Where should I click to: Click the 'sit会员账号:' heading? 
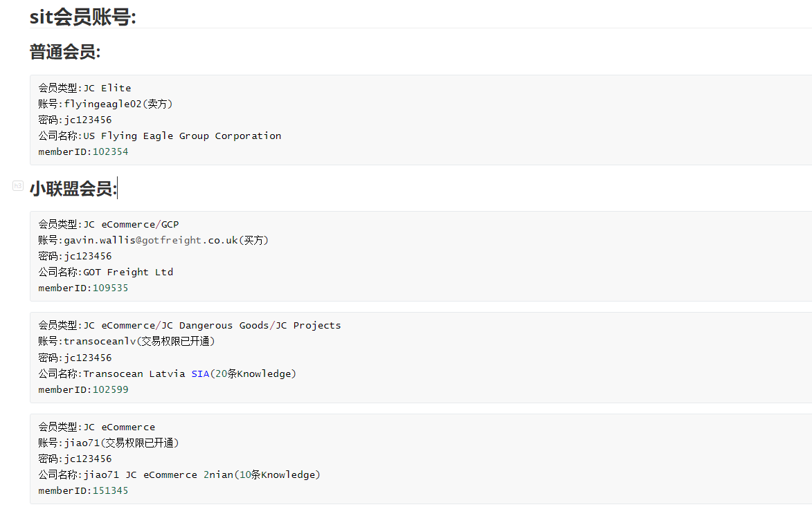83,17
